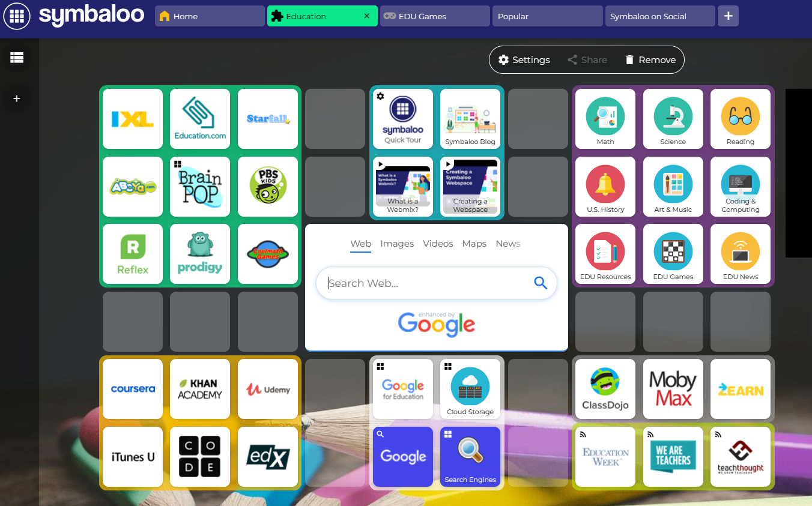Open the IXL tile
812x506 pixels.
(x=133, y=119)
